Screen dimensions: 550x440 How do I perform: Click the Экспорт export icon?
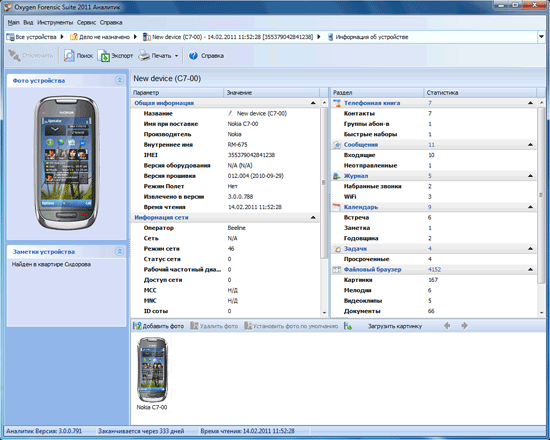coord(104,55)
